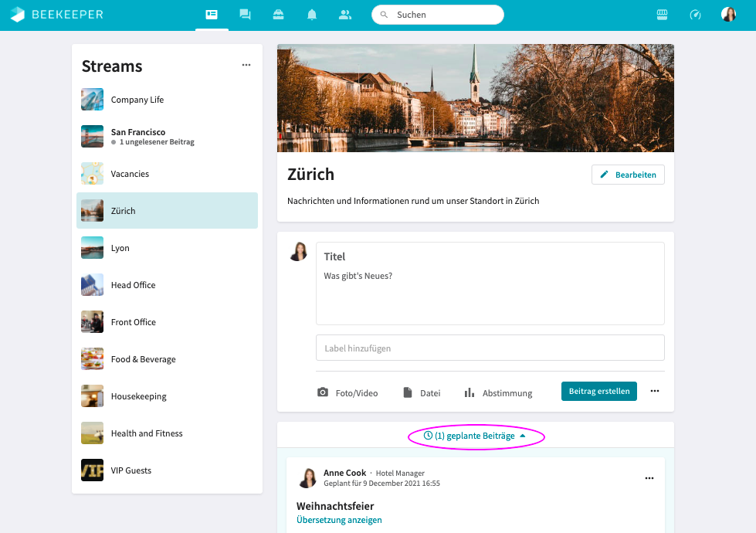Open more post options beside Beitrag erstellen
The width and height of the screenshot is (756, 533).
[x=654, y=391]
